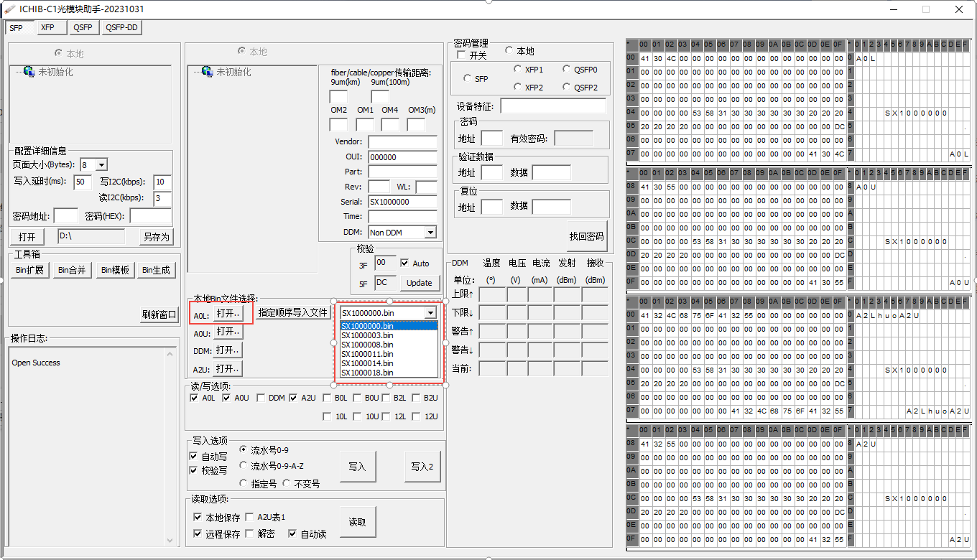Click the Update button in the 校验 section
The image size is (977, 560).
(x=420, y=283)
